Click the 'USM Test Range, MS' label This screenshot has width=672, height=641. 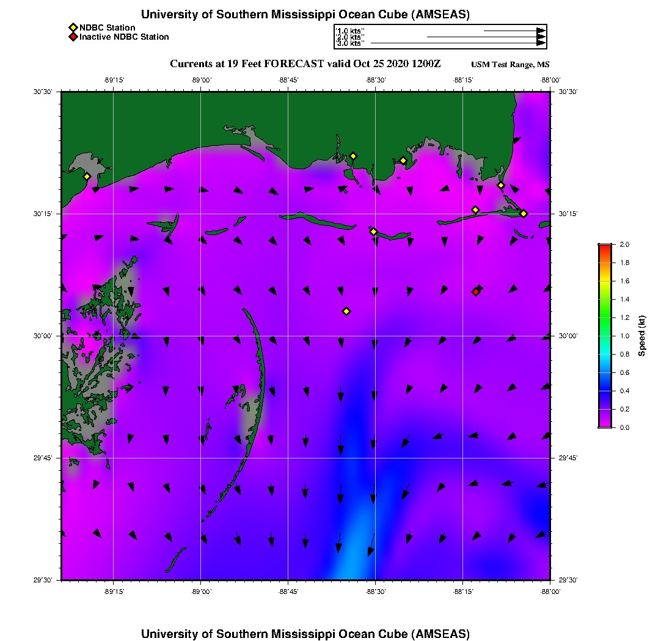coord(510,65)
